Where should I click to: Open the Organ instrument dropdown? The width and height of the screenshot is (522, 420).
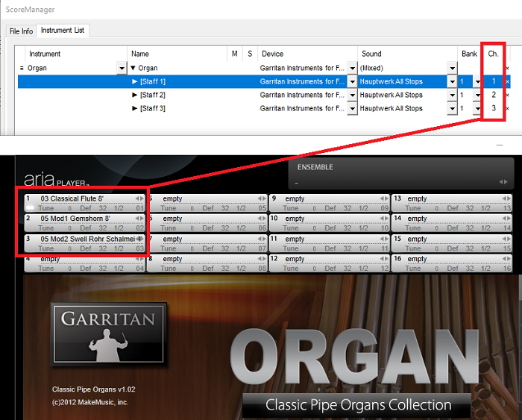click(122, 68)
